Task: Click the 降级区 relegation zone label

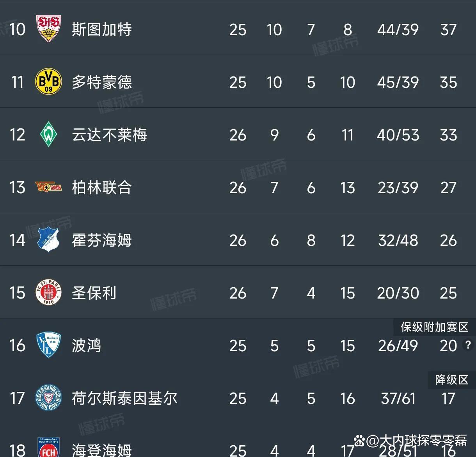Action: click(451, 380)
